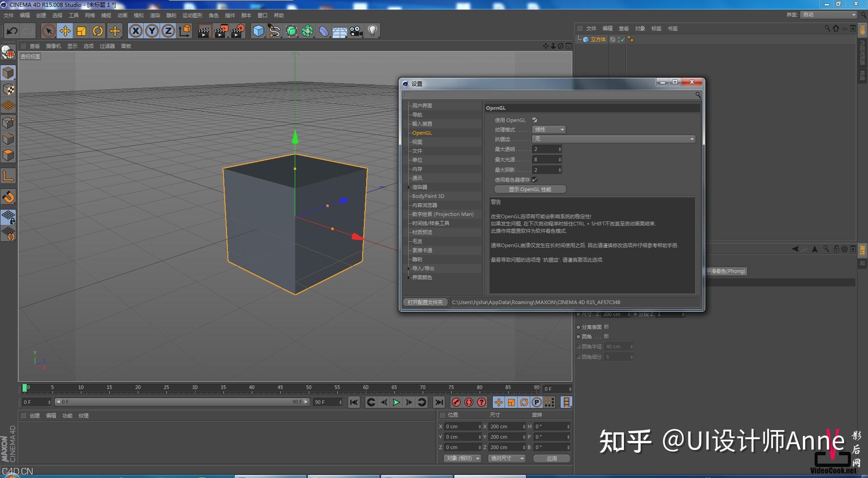Open the 窗口 menu

[x=263, y=15]
